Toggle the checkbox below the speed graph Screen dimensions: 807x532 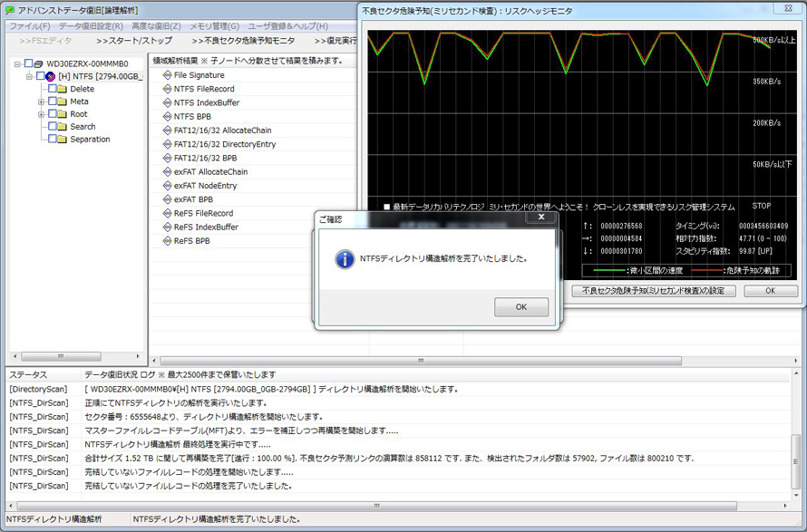click(387, 207)
